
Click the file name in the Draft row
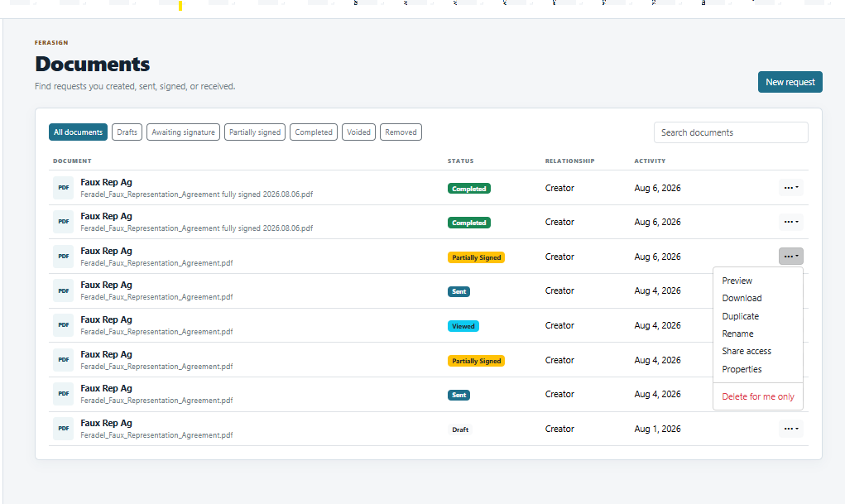(x=156, y=435)
